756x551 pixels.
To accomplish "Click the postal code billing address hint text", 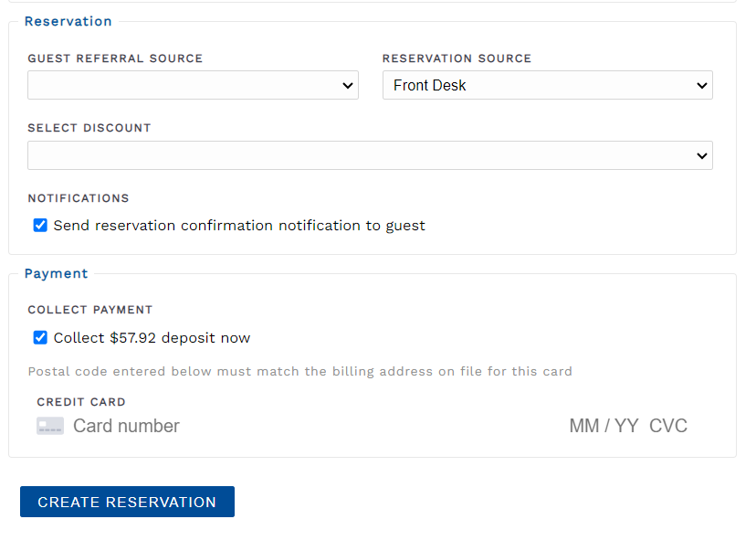I will coord(299,371).
